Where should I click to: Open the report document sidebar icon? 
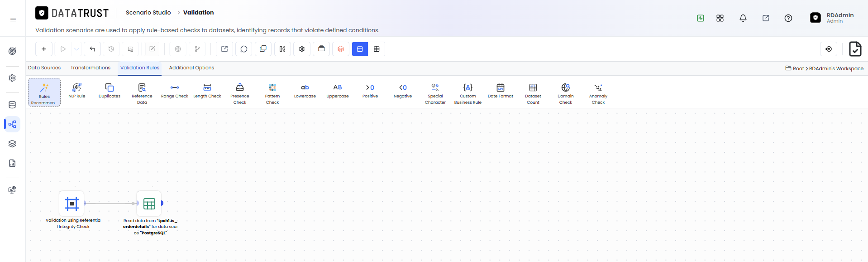point(12,163)
